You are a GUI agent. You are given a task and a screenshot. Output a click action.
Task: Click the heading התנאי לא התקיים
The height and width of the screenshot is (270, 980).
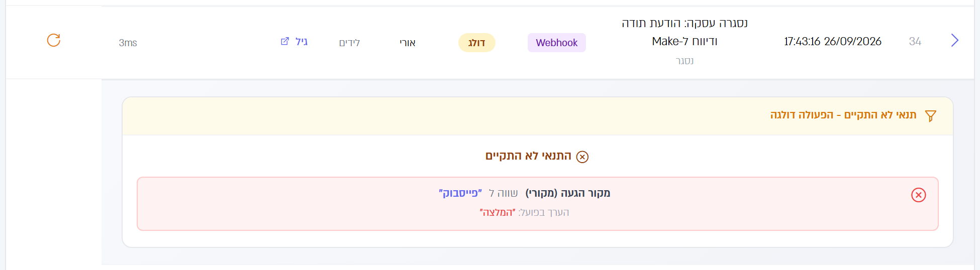tap(528, 156)
